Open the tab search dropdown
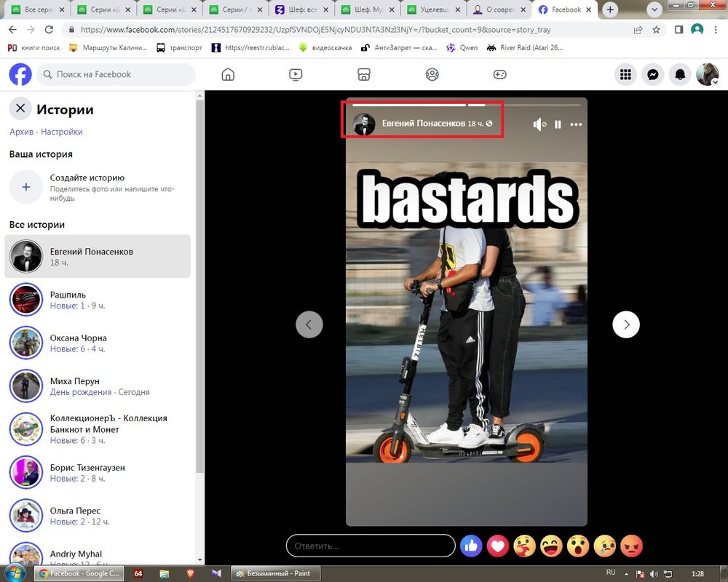This screenshot has height=582, width=728. tap(654, 9)
